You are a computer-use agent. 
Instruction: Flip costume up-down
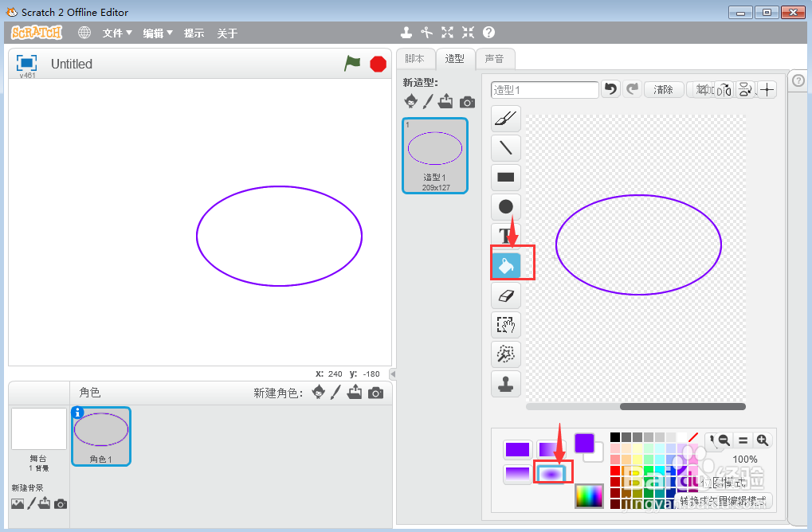pyautogui.click(x=745, y=90)
